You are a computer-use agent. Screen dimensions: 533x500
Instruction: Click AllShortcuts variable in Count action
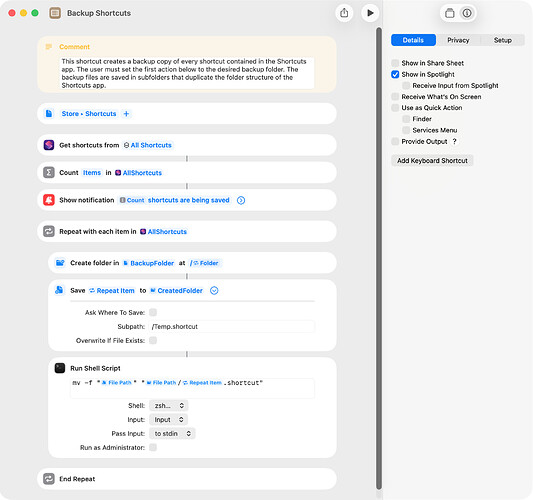click(138, 173)
